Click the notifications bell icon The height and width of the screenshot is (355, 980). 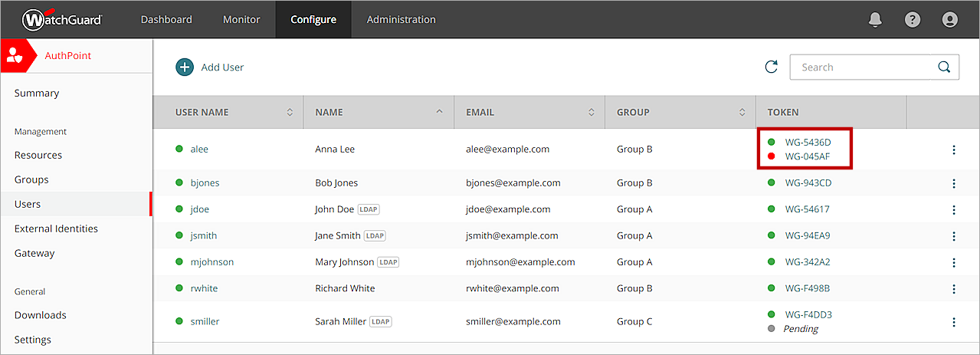pos(875,20)
